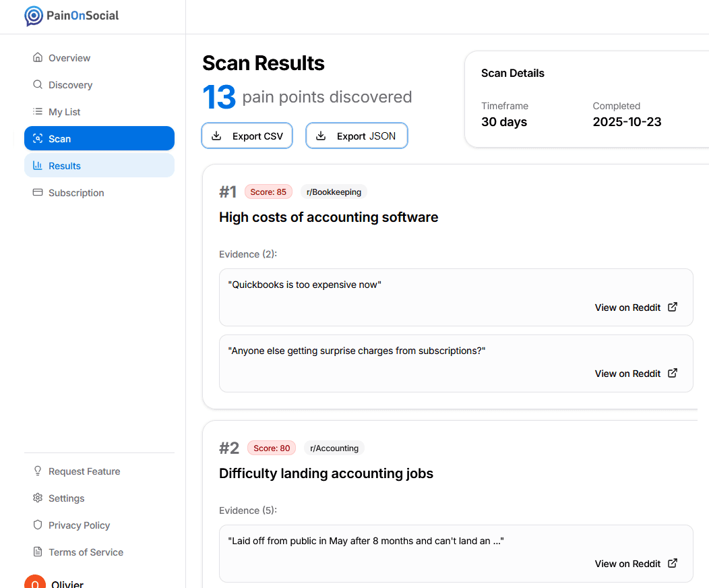Open the Scan section in the sidebar
This screenshot has width=709, height=588.
coord(99,138)
